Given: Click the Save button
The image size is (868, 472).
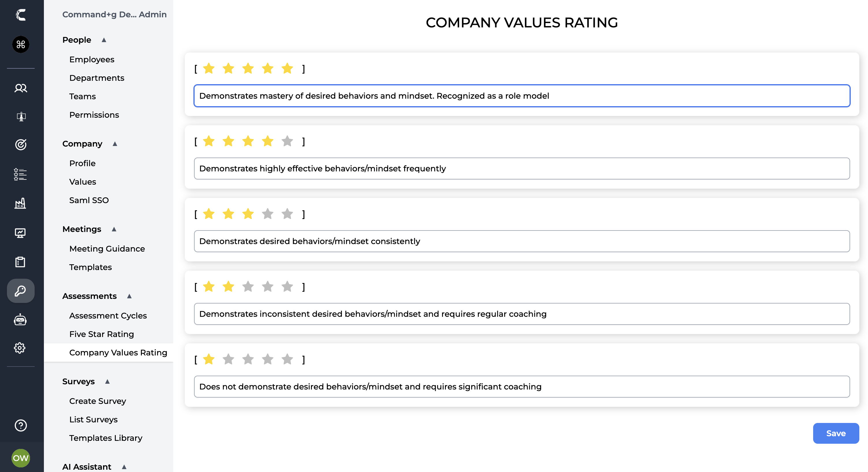Looking at the screenshot, I should (836, 433).
